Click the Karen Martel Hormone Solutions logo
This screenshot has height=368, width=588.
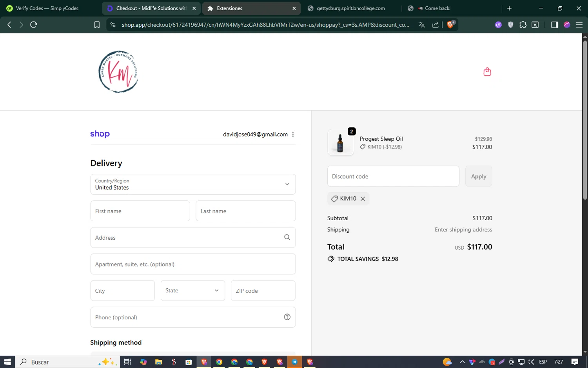coord(118,72)
